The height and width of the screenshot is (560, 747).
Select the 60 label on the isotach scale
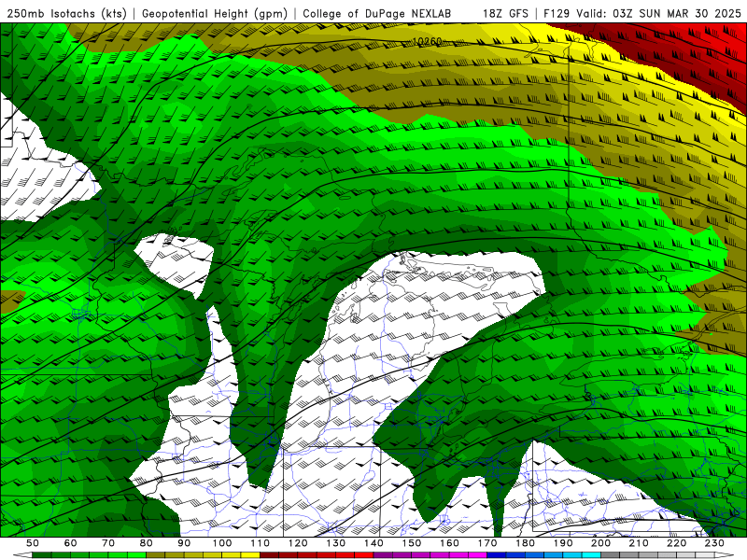click(x=71, y=543)
